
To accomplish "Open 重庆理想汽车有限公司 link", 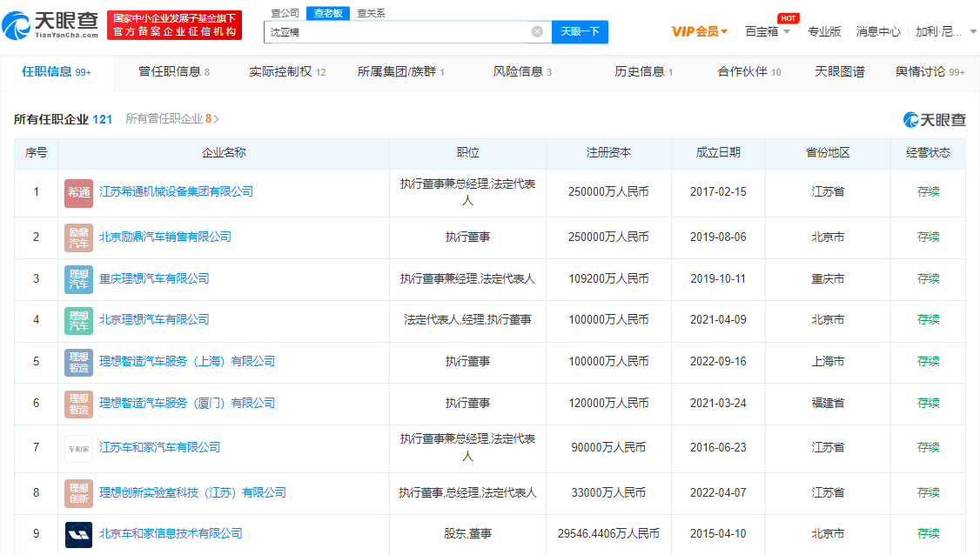I will 154,278.
